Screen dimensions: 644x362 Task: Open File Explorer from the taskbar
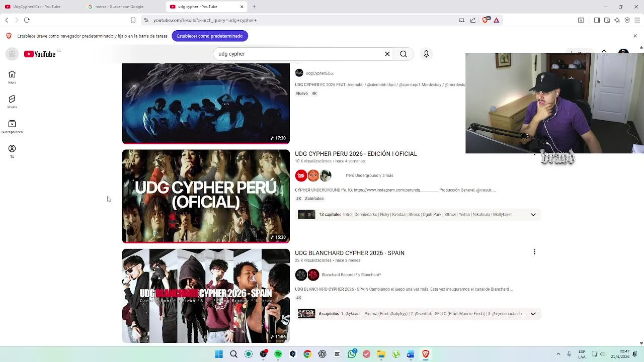[381, 354]
